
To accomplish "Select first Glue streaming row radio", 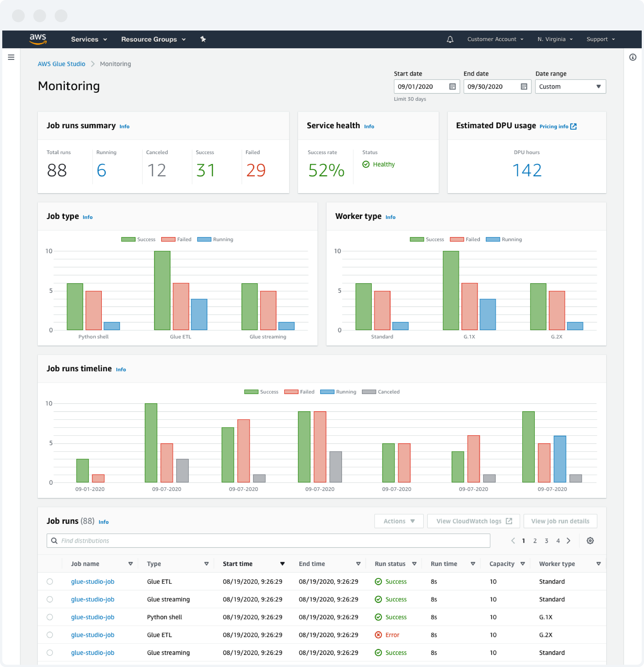I will click(50, 599).
